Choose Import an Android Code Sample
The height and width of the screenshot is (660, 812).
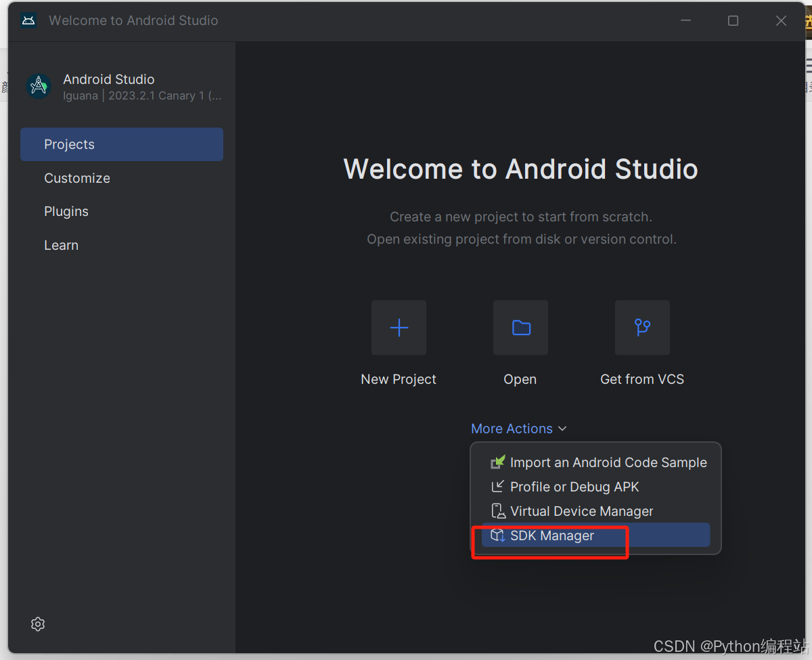point(596,462)
